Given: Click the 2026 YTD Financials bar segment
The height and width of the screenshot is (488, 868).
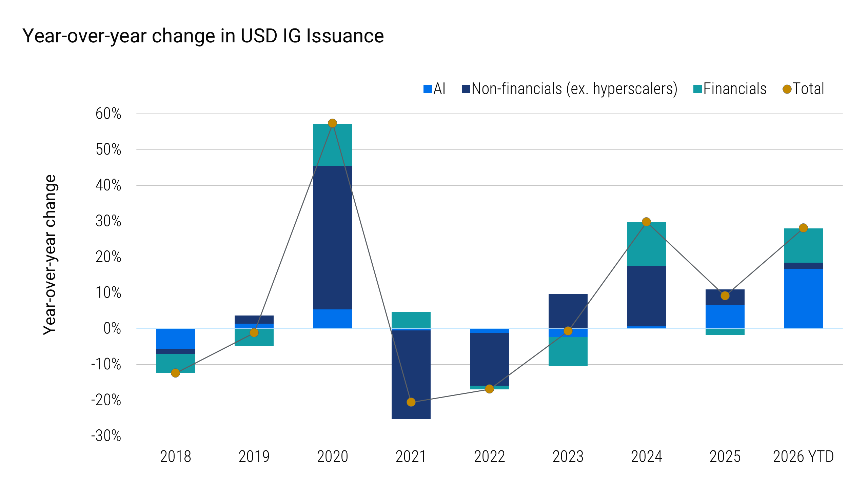Looking at the screenshot, I should click(804, 246).
